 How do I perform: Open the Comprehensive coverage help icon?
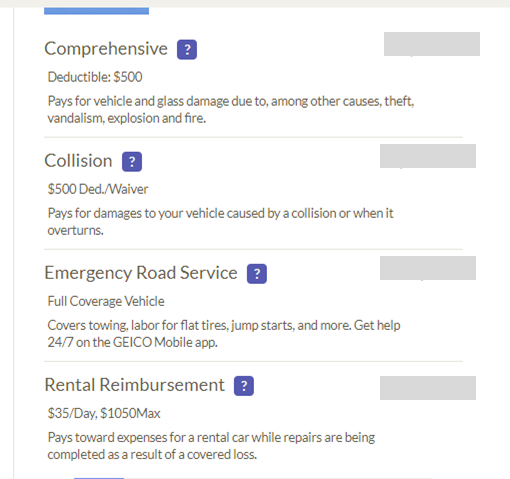point(187,50)
